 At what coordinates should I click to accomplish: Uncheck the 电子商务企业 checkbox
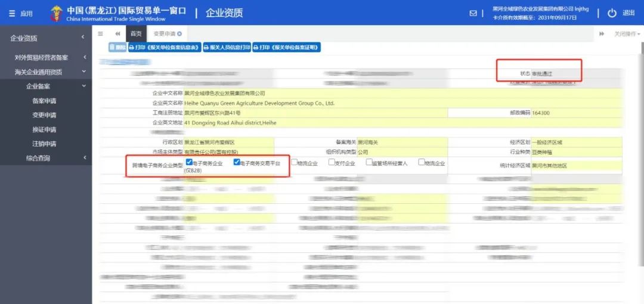[x=190, y=162]
